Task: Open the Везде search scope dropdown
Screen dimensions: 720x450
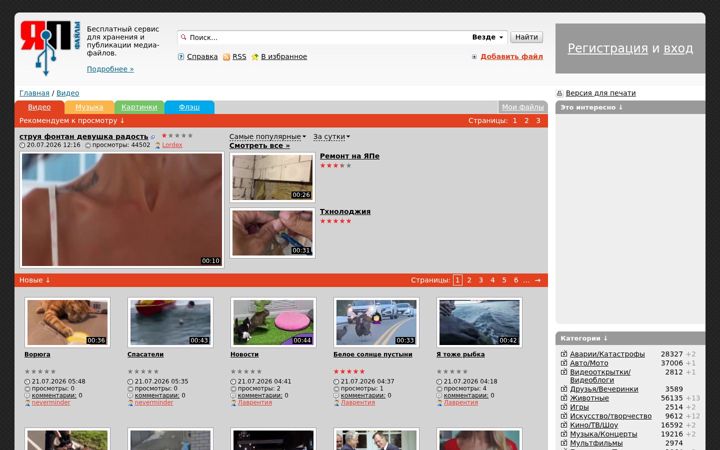Action: pyautogui.click(x=487, y=37)
